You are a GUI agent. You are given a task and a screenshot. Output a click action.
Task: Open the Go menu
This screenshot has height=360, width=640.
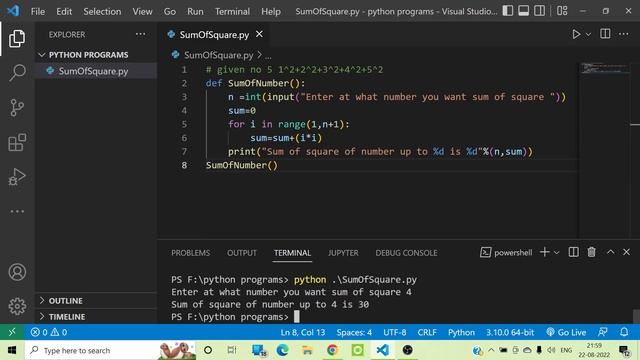coord(170,11)
